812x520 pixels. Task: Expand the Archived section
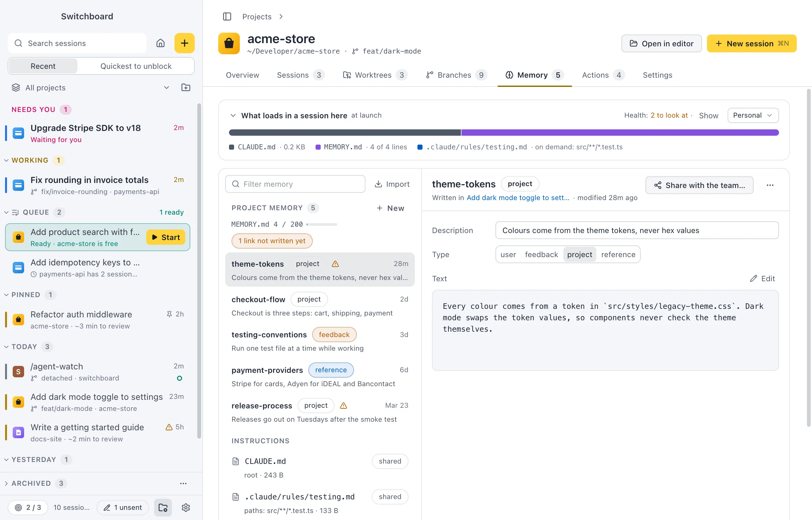point(6,484)
